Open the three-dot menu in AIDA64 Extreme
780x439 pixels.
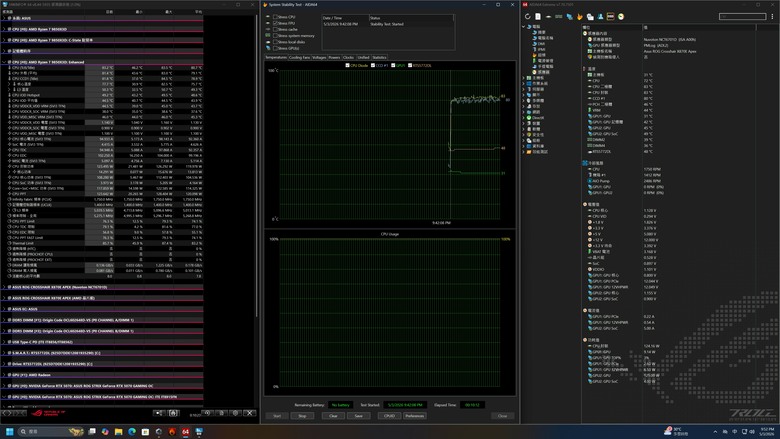(772, 16)
